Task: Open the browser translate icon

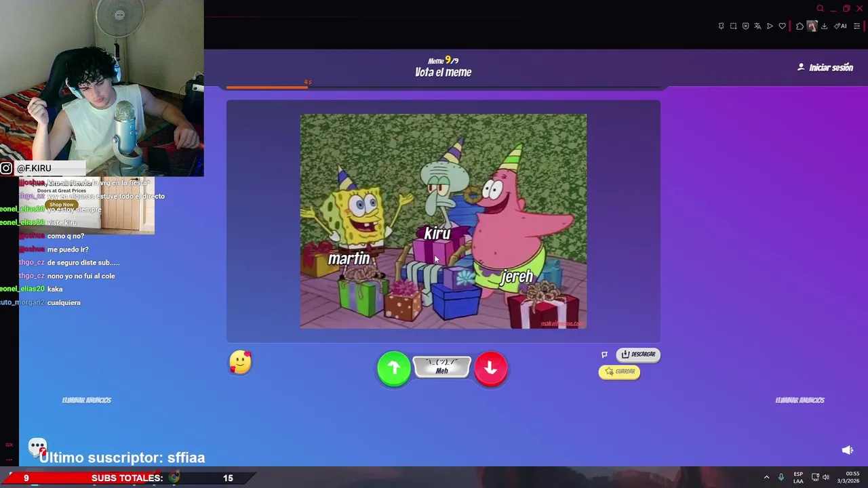Action: (757, 26)
